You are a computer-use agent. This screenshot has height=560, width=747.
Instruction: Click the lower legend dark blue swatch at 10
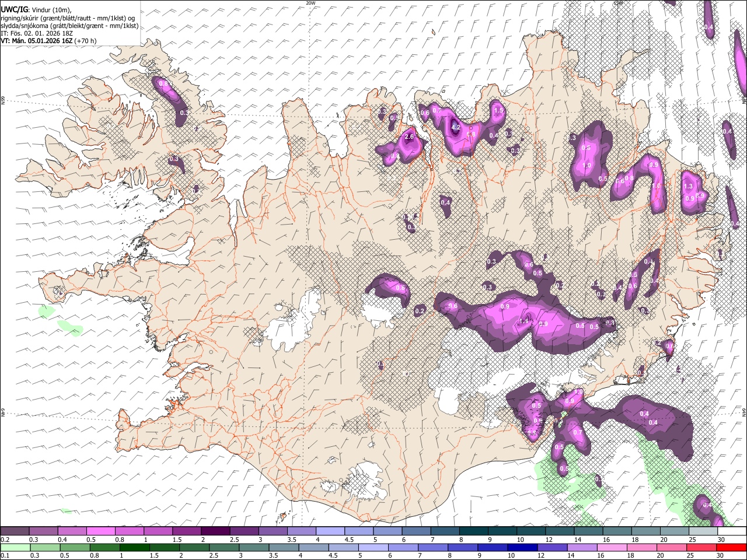[x=523, y=547]
